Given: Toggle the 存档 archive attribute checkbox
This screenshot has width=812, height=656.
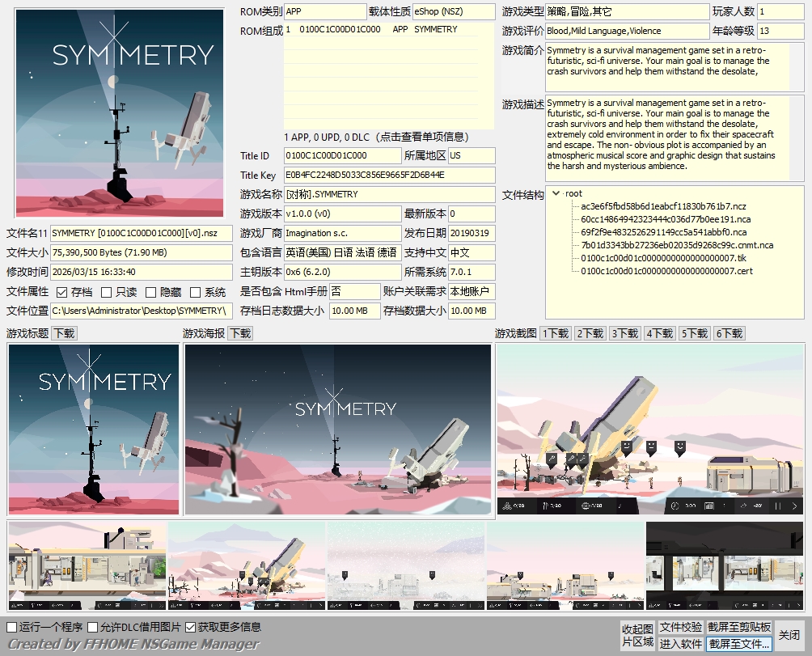Looking at the screenshot, I should click(62, 292).
